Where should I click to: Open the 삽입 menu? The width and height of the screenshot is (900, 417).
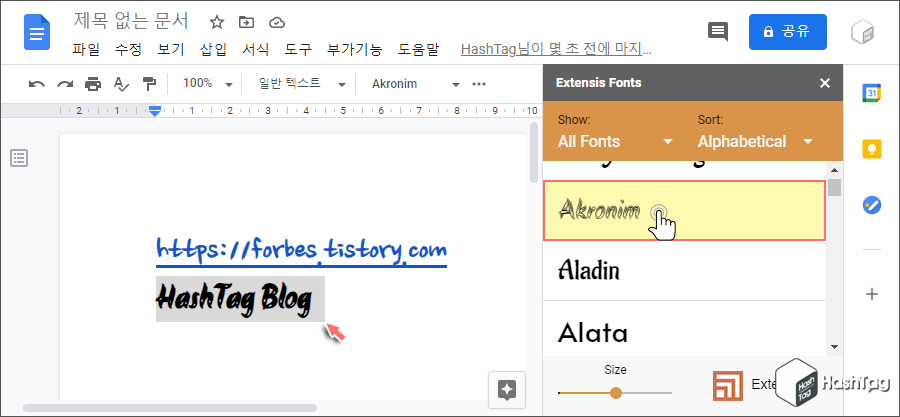pos(213,50)
